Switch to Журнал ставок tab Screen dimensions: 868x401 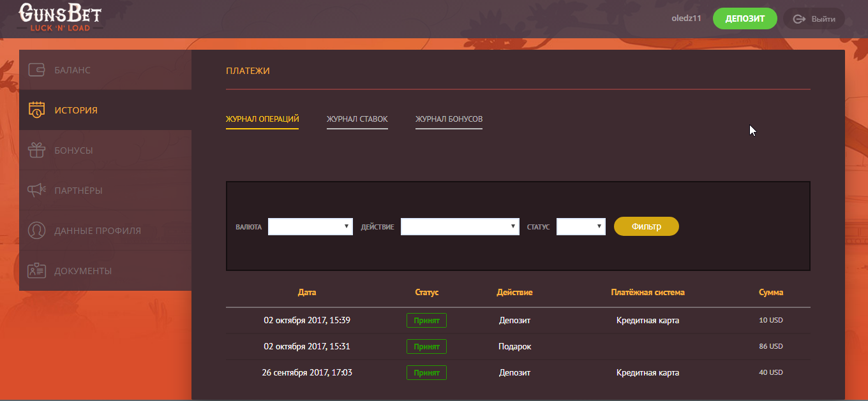click(x=357, y=119)
